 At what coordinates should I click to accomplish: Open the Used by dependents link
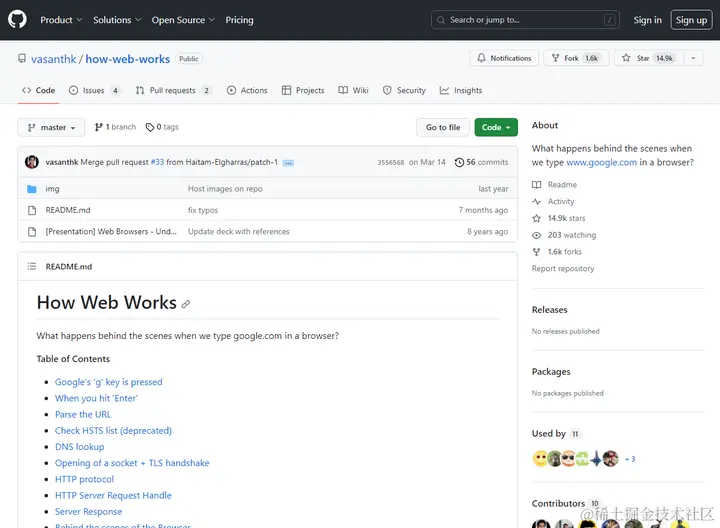556,433
